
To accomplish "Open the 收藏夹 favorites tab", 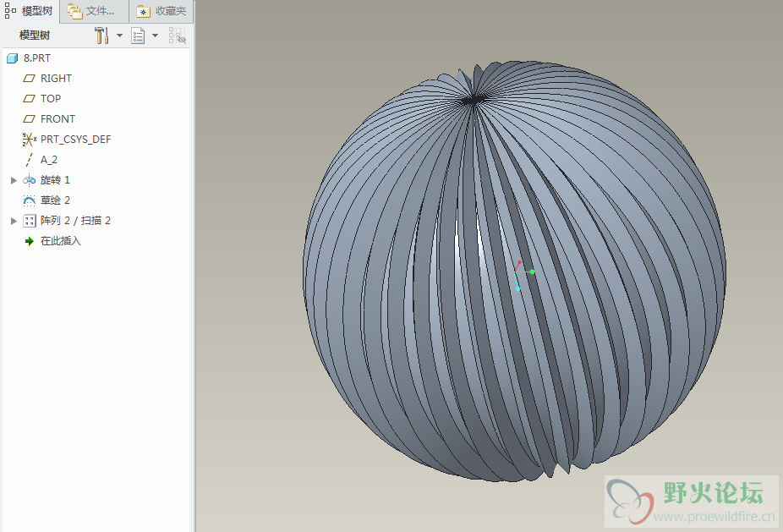I will [x=162, y=11].
